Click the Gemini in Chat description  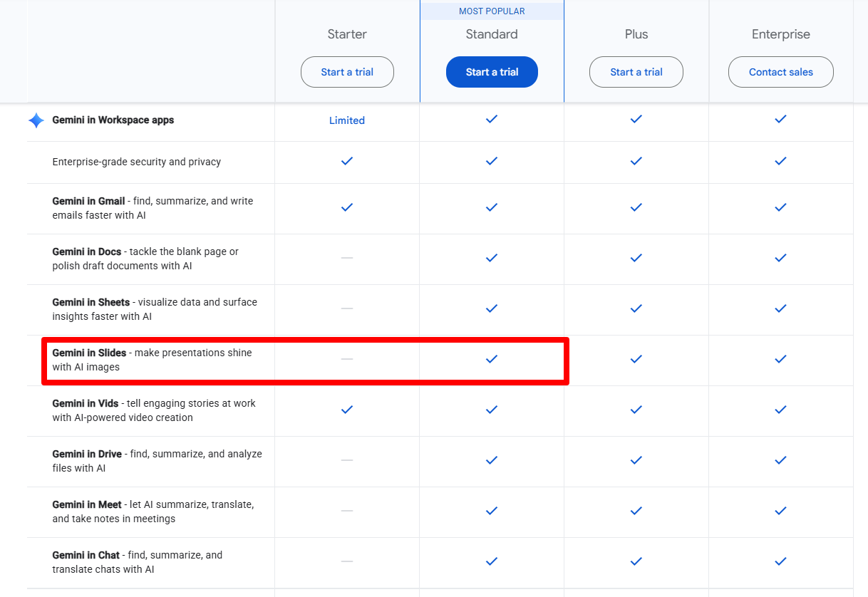(138, 562)
